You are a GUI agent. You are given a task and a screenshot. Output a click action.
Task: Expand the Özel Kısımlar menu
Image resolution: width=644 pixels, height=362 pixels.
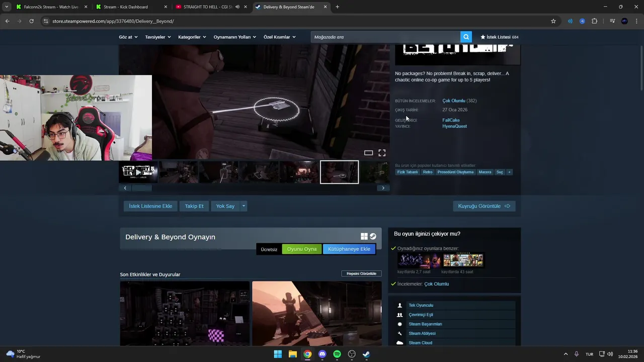280,37
